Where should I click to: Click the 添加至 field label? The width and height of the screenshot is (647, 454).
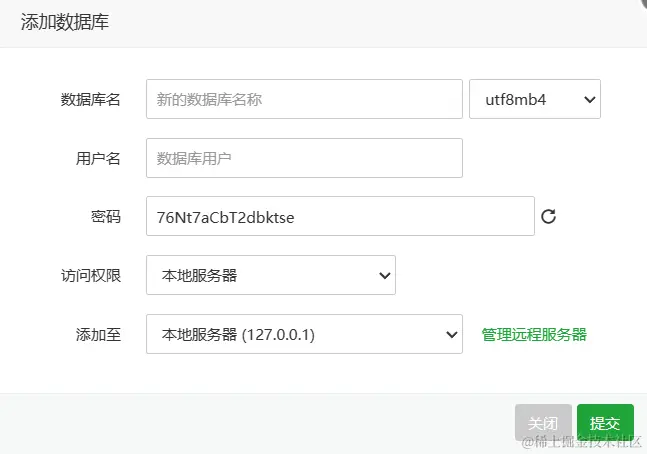pyautogui.click(x=98, y=334)
